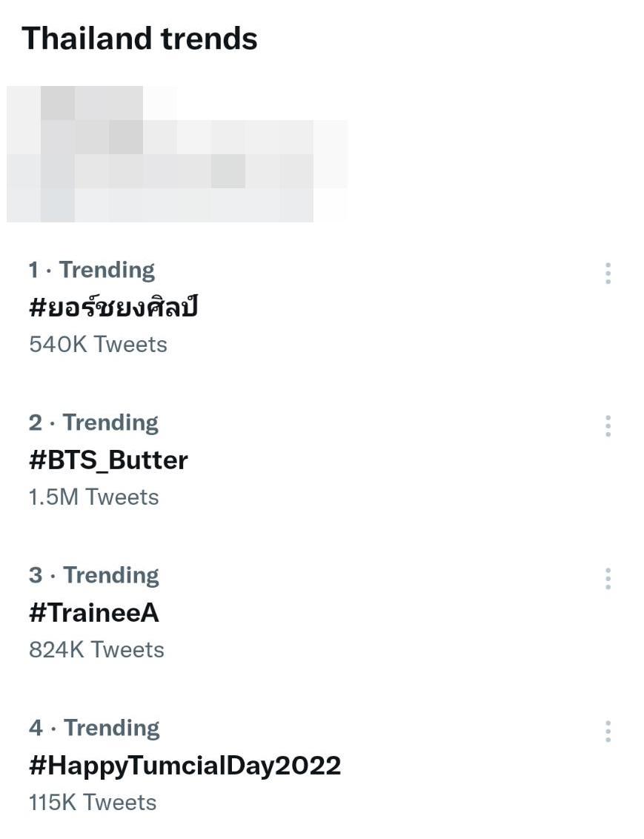Open more options for #BTS_Butter trend

608,426
